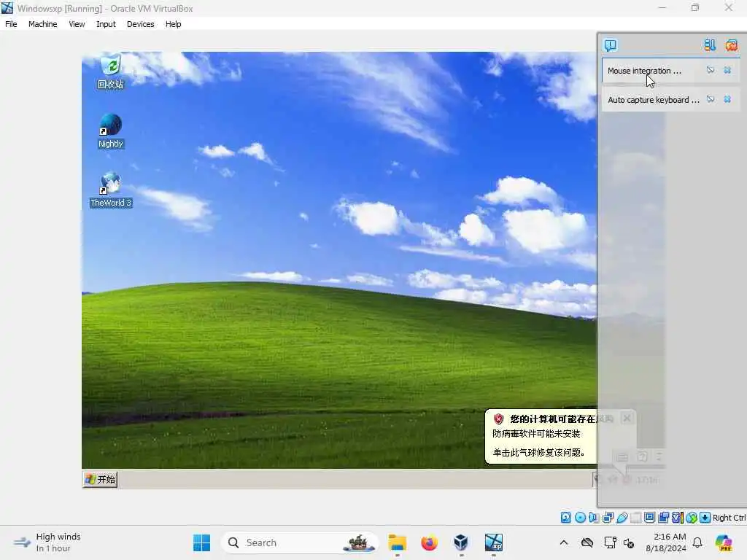Click the CPU virtualization status icon
The height and width of the screenshot is (560, 747).
(x=678, y=518)
